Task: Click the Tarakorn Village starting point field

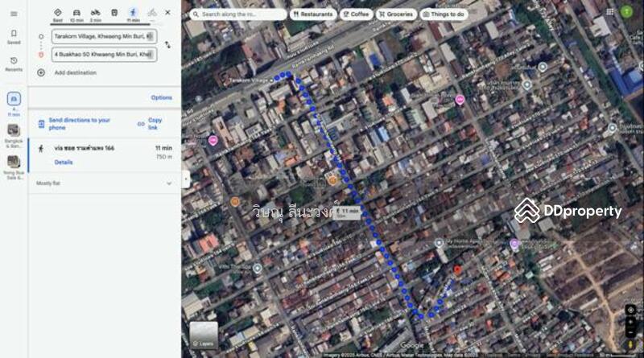Action: click(x=102, y=36)
